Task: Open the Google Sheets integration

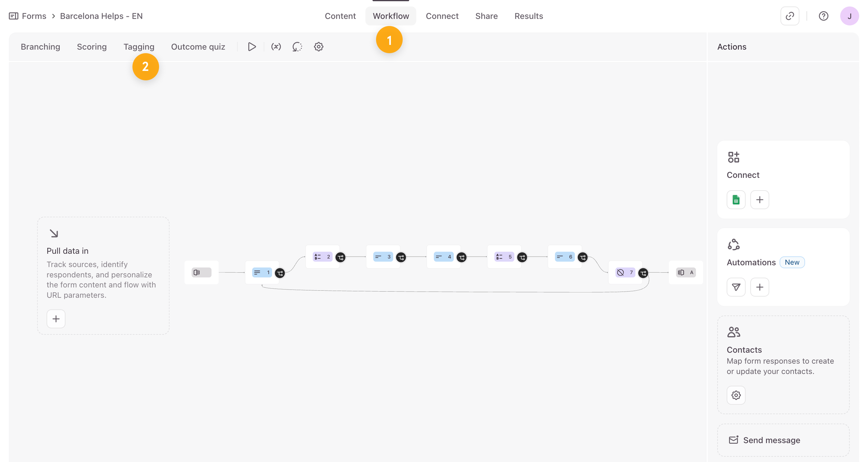Action: pyautogui.click(x=736, y=199)
